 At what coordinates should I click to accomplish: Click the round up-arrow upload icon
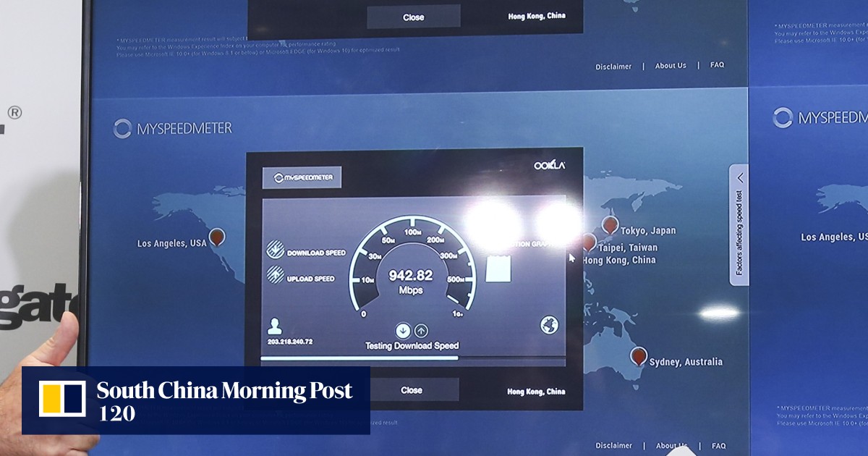tap(420, 331)
